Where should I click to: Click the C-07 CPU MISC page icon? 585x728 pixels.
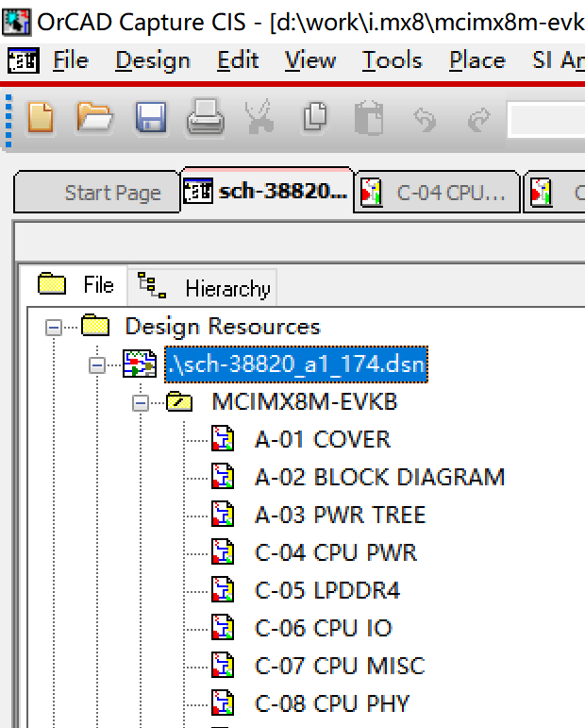click(223, 665)
